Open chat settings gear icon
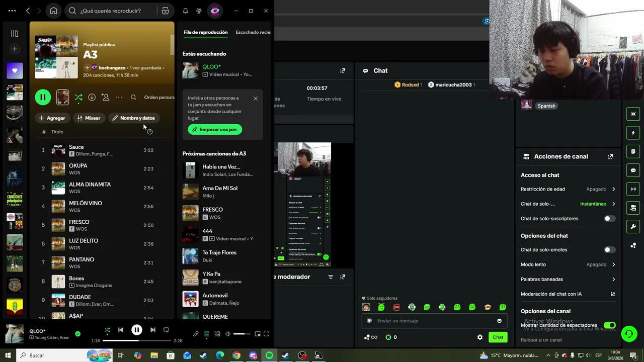This screenshot has height=362, width=644. [479, 337]
